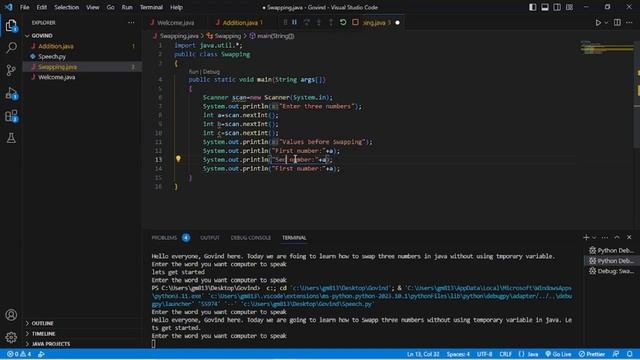Select Swapping.java in explorer
This screenshot has width=640, height=360.
[57, 67]
